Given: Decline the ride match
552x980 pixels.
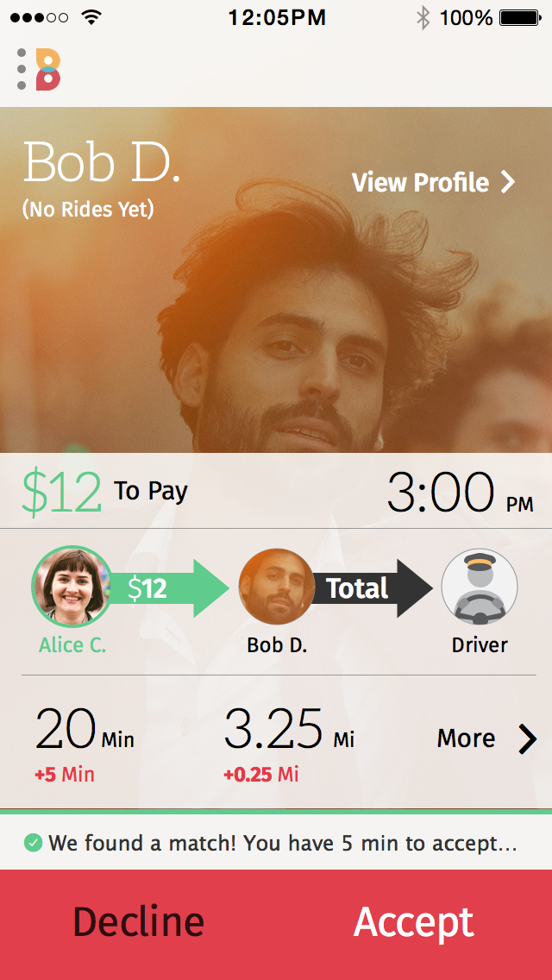Looking at the screenshot, I should (138, 922).
